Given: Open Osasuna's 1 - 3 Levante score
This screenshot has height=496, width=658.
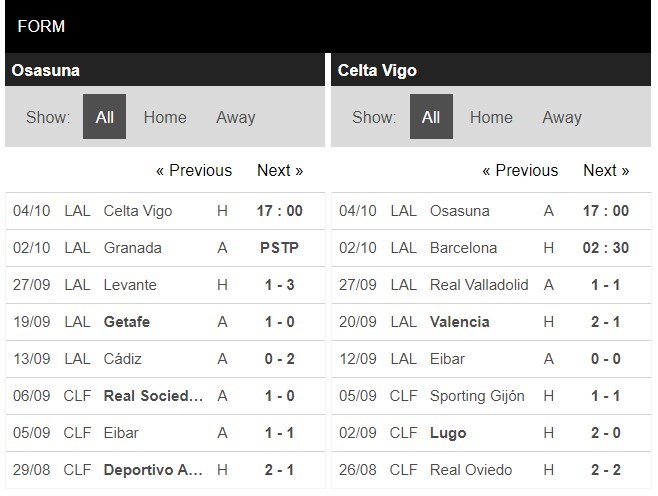Looking at the screenshot, I should tap(279, 285).
